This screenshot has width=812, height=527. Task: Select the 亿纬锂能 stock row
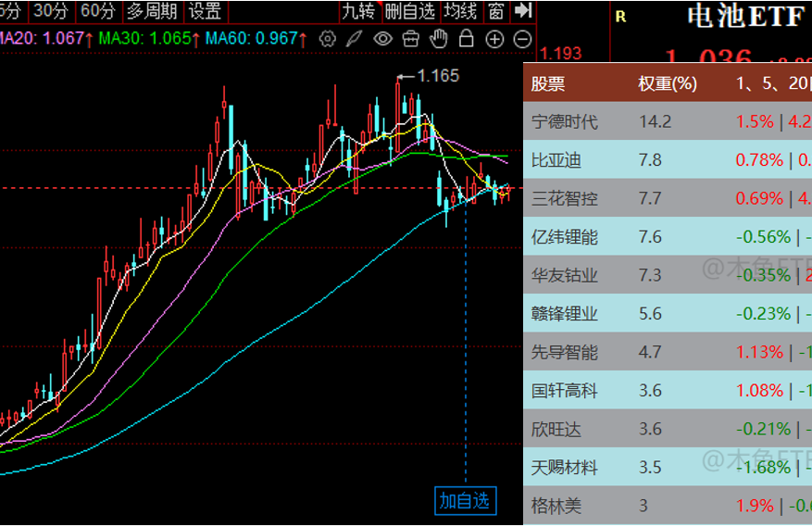coord(668,236)
